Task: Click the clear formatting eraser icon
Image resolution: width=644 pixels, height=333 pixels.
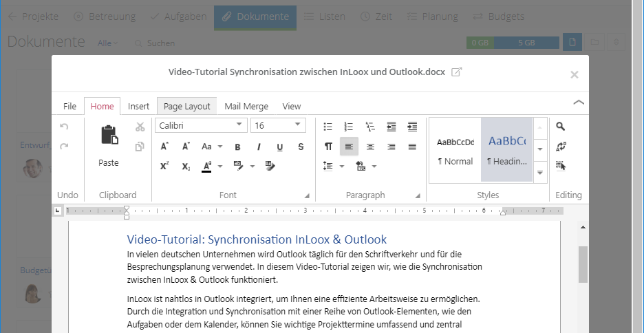Action: tap(270, 166)
